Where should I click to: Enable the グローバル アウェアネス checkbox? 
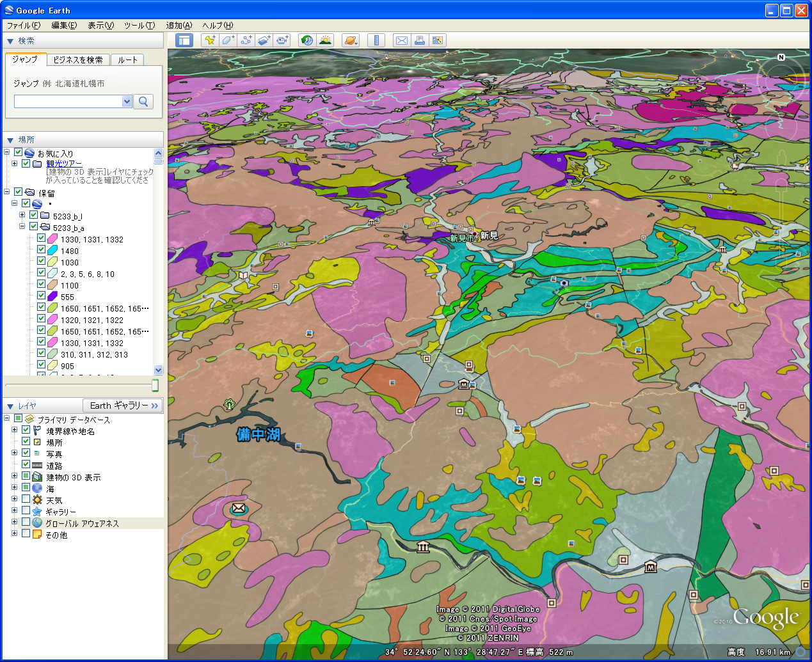(x=26, y=523)
